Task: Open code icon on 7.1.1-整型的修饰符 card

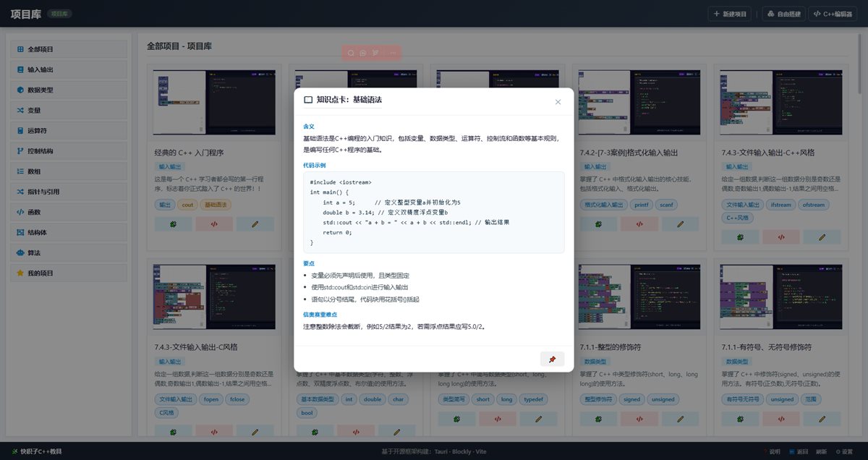Action: tap(639, 419)
